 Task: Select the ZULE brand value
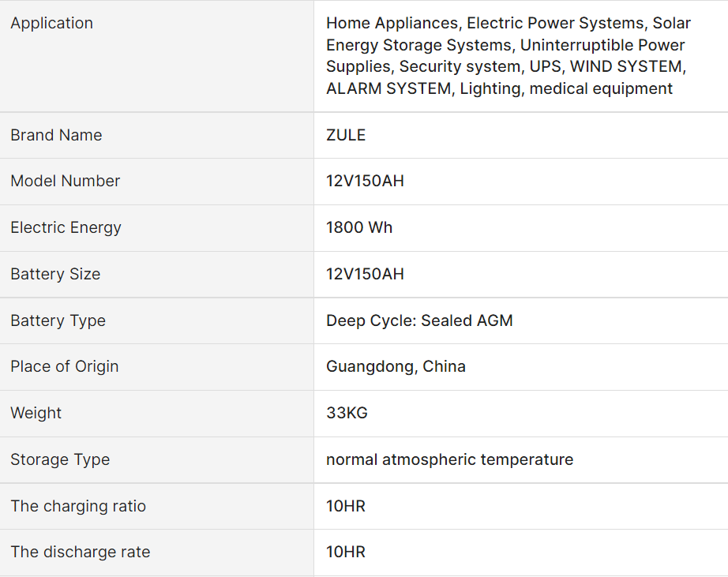346,135
